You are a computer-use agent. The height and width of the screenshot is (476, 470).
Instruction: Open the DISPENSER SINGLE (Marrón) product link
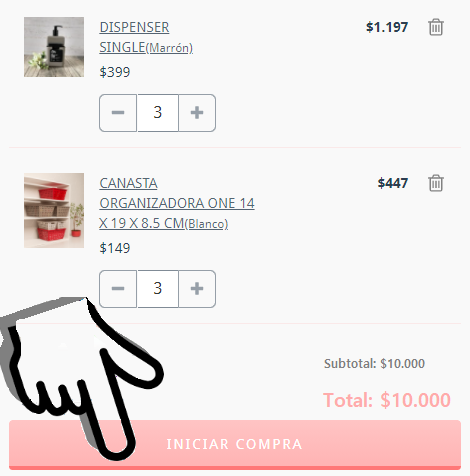coord(146,37)
